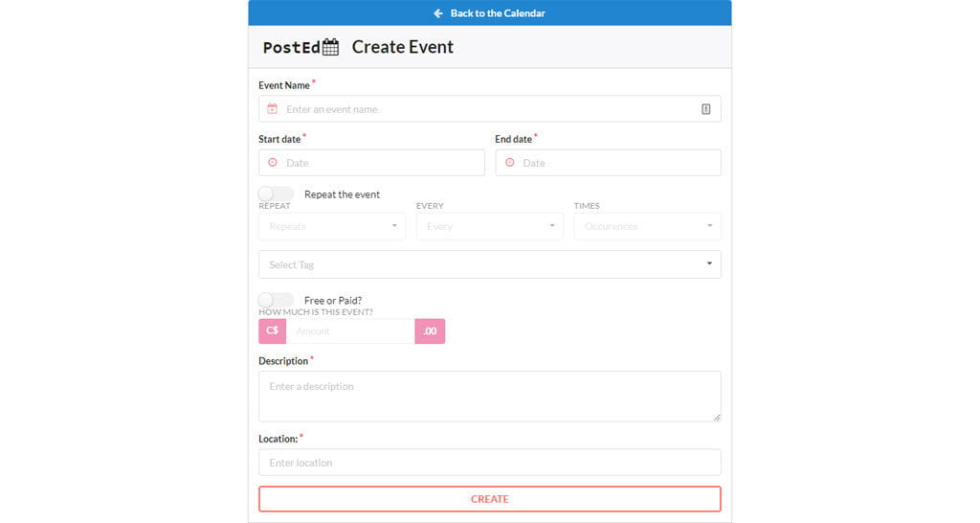Click the Amount input field
The width and height of the screenshot is (980, 523).
coord(350,331)
